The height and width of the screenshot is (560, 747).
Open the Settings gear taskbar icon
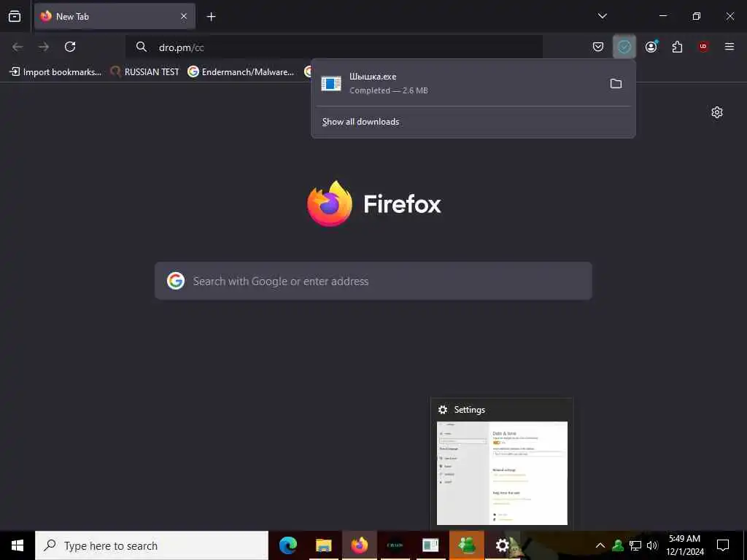tap(503, 545)
